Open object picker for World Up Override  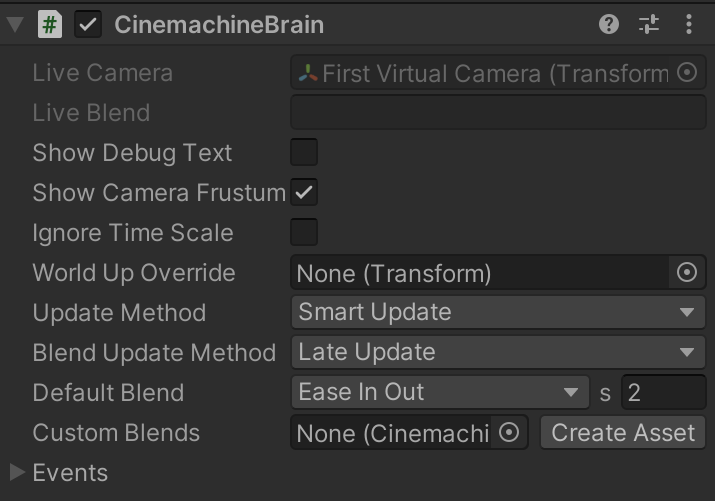point(687,273)
